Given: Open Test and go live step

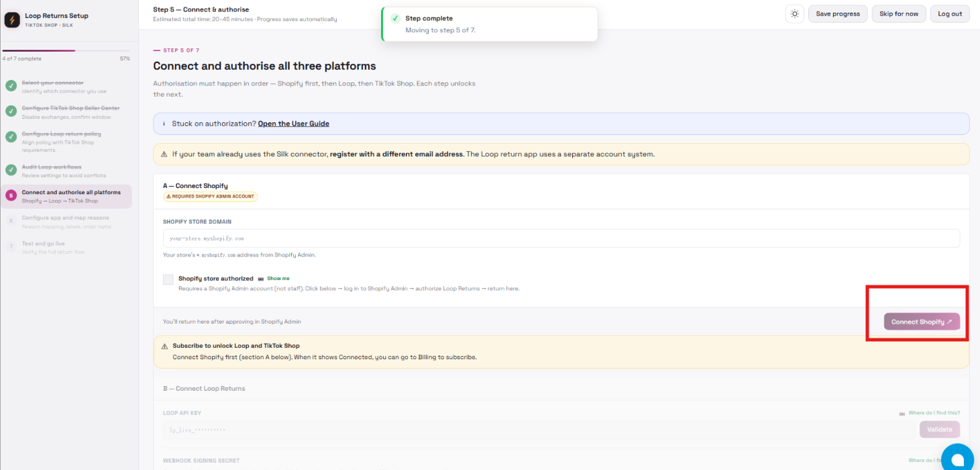Looking at the screenshot, I should click(67, 247).
